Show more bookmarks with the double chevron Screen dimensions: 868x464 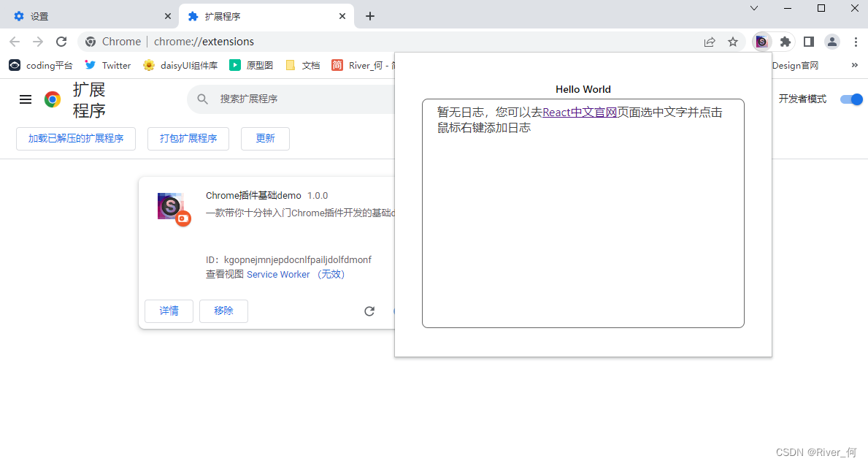855,66
